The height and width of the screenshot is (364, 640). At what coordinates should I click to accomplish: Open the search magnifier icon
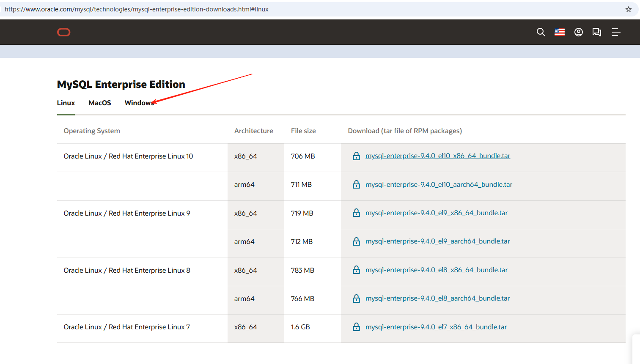[x=541, y=32]
